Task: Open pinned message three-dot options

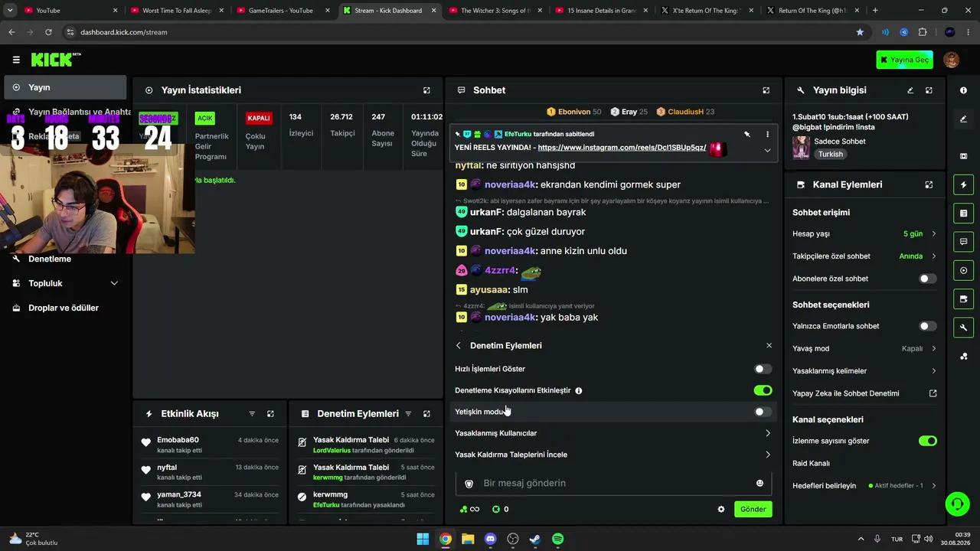Action: [x=767, y=135]
